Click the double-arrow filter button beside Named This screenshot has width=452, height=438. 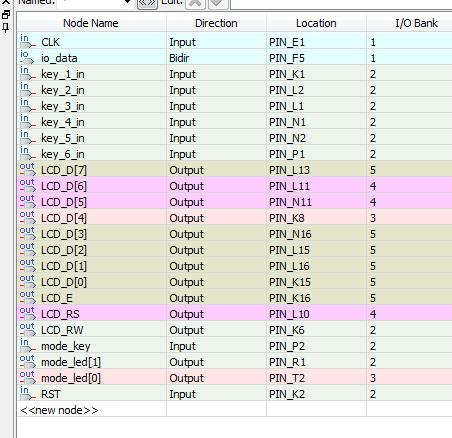click(147, 3)
